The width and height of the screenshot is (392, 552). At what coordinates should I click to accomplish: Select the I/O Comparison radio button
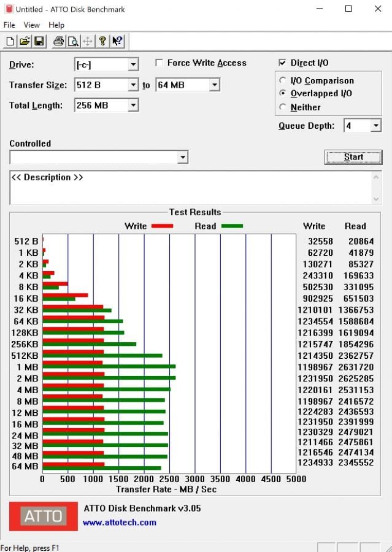(282, 80)
